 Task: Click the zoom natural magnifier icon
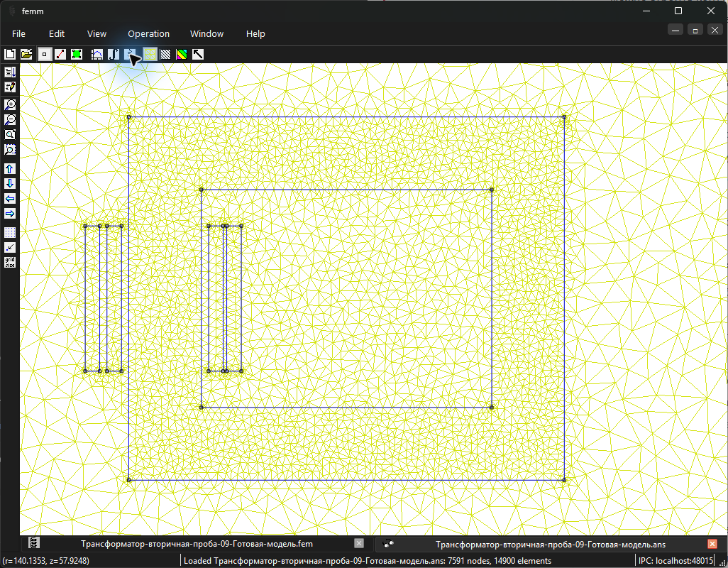10,134
